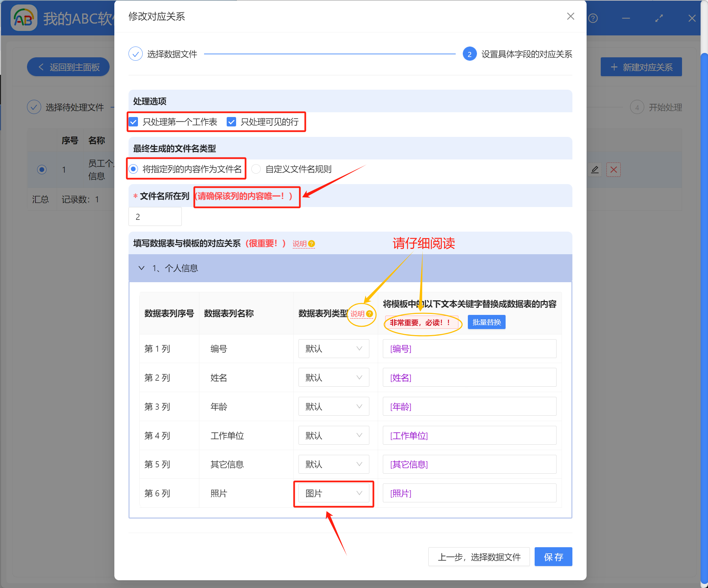Image resolution: width=708 pixels, height=588 pixels.
Task: Select the 自定义文件名规则 radio option
Action: (x=256, y=169)
